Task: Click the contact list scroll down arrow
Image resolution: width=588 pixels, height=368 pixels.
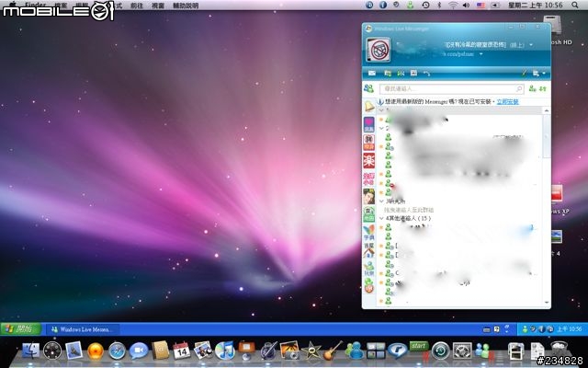Action: (x=547, y=303)
